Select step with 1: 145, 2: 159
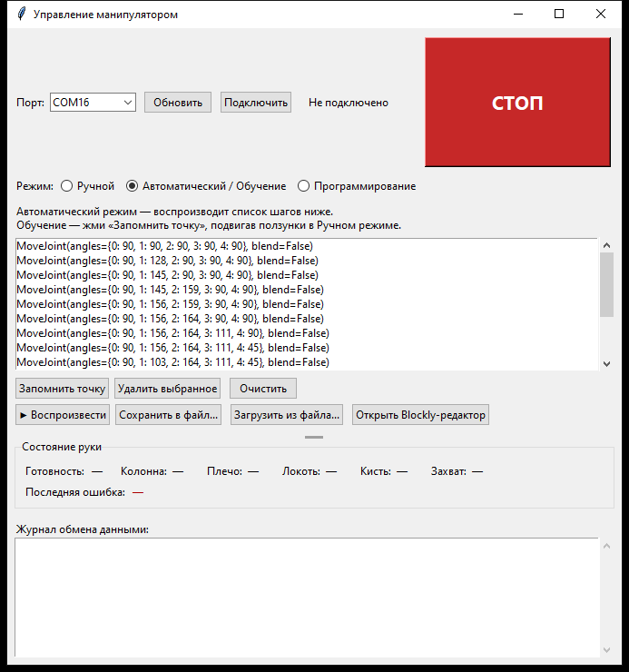Image resolution: width=629 pixels, height=672 pixels. [307, 290]
